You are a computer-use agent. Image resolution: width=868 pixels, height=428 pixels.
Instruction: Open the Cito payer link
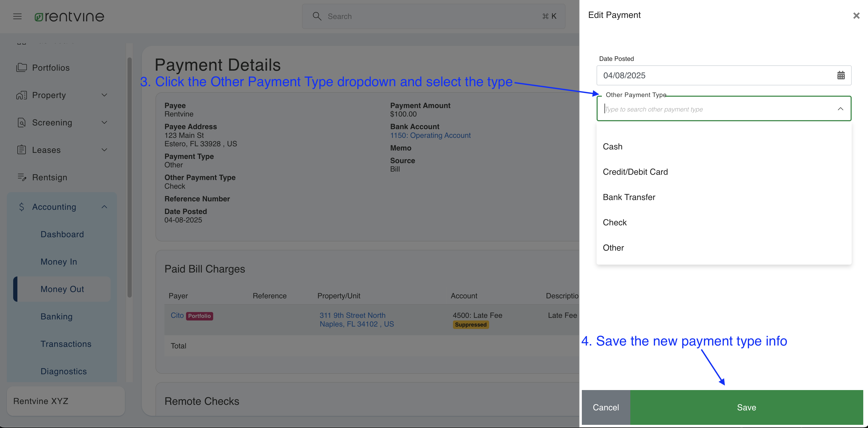(x=177, y=315)
